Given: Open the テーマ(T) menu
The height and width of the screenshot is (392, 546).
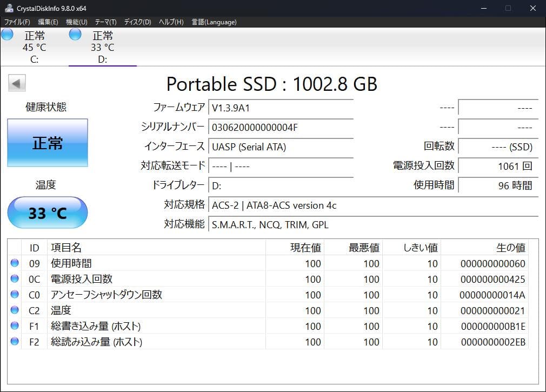Looking at the screenshot, I should (x=105, y=22).
